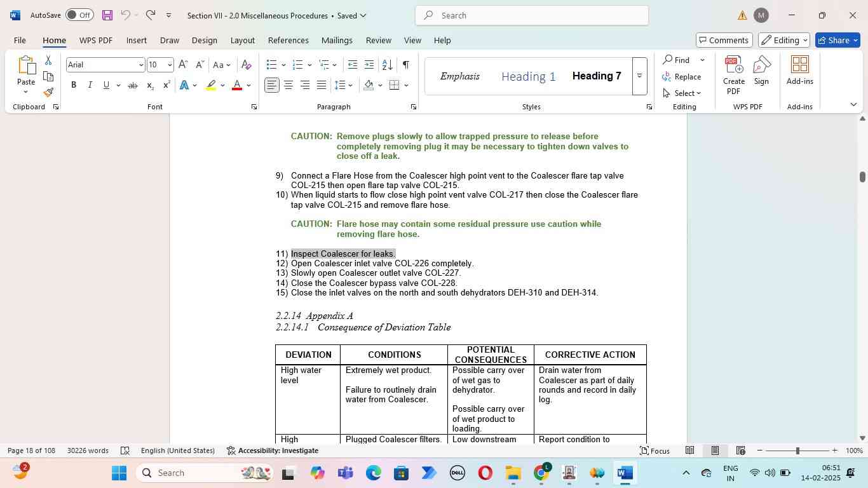Sort selected text alphabetically

coord(387,65)
